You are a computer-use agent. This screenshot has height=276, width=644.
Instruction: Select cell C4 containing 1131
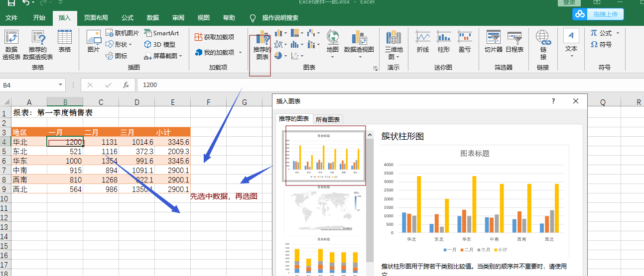tap(101, 142)
